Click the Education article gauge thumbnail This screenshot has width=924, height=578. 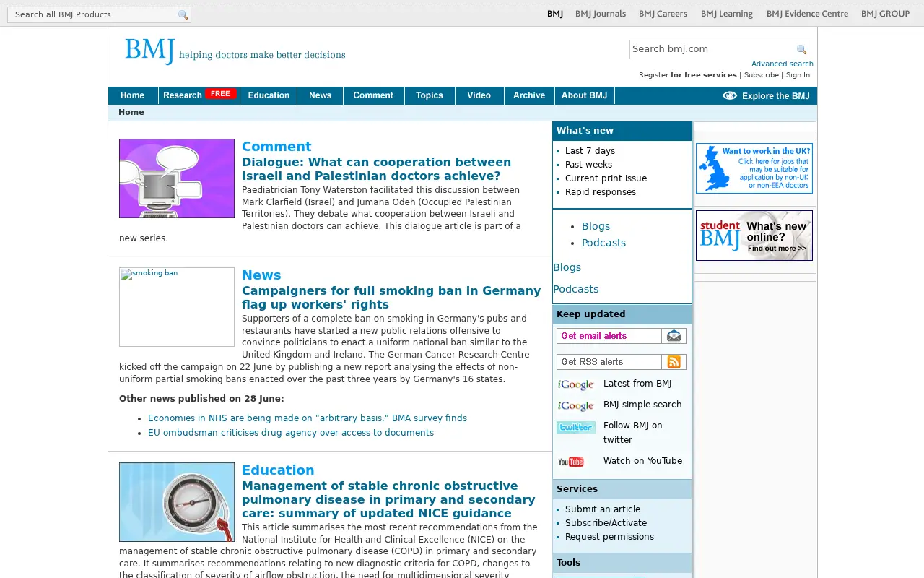point(177,502)
